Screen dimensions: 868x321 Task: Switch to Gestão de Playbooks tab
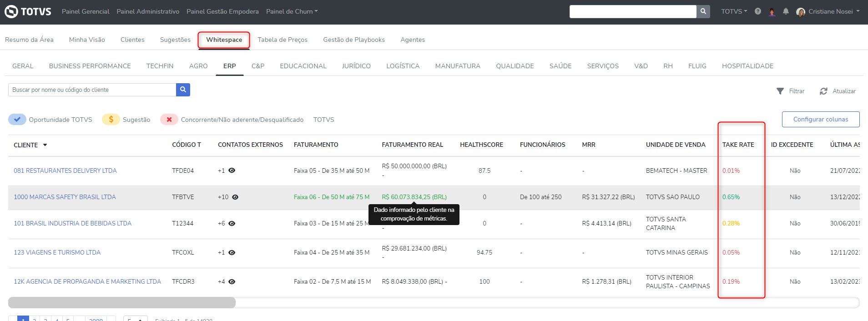click(354, 40)
